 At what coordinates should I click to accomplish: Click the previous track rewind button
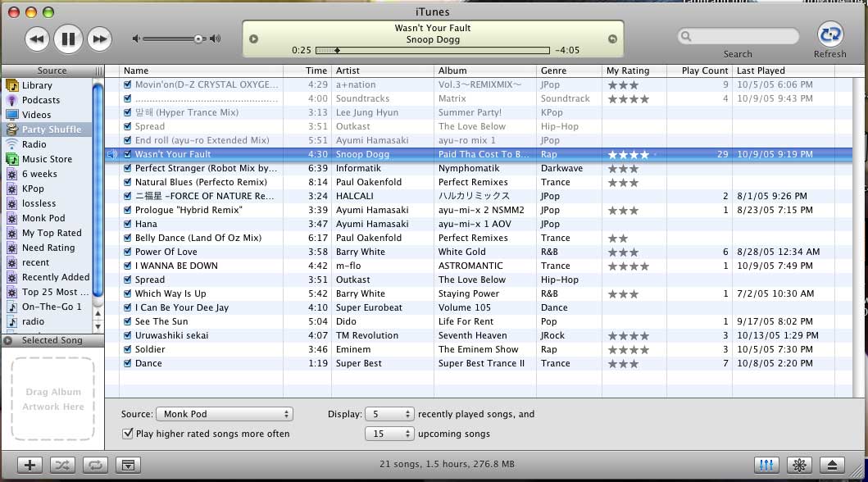pyautogui.click(x=37, y=39)
